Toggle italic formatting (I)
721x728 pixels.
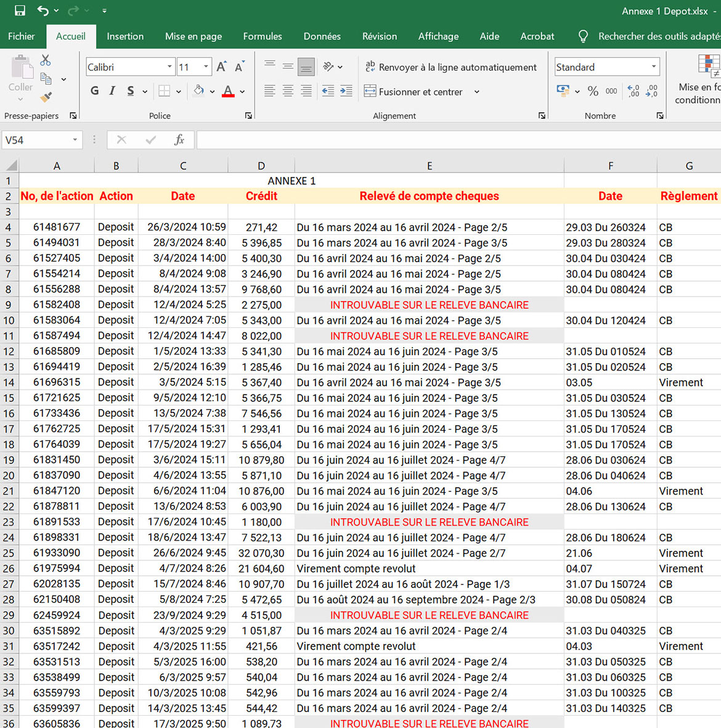[112, 91]
